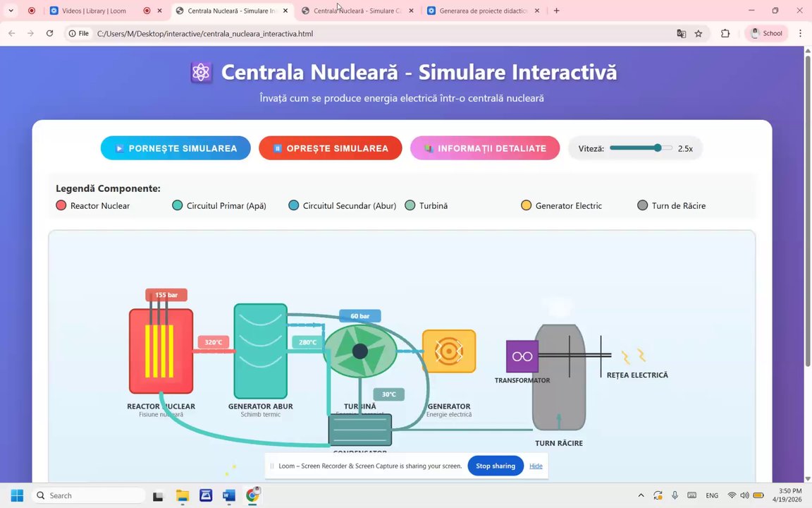Select the red nuclear reactor in diagram
The height and width of the screenshot is (508, 812).
[161, 351]
